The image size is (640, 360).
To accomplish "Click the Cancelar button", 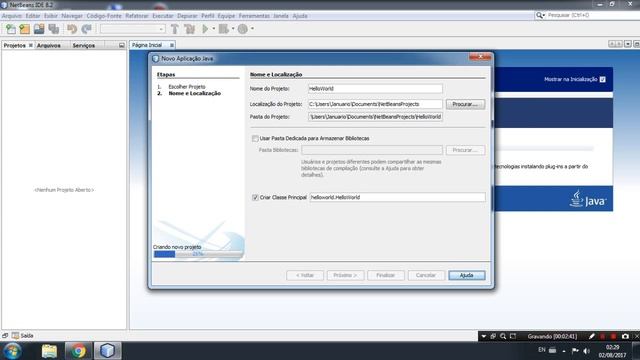I will pyautogui.click(x=426, y=276).
